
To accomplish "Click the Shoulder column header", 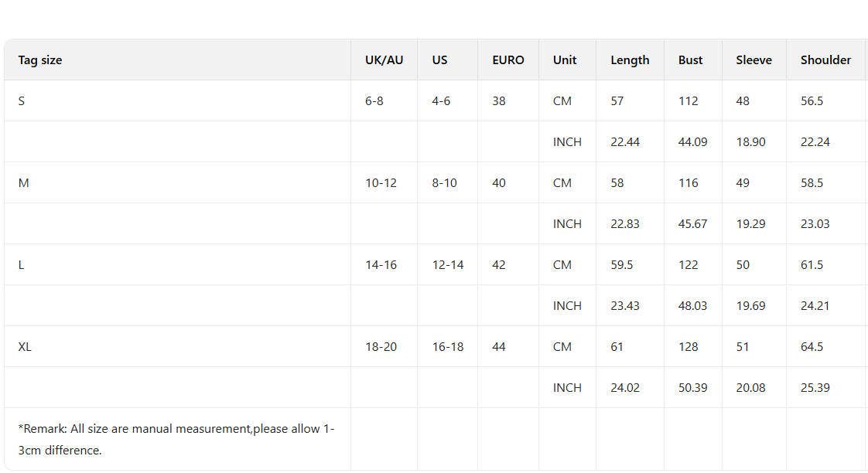I will (825, 60).
